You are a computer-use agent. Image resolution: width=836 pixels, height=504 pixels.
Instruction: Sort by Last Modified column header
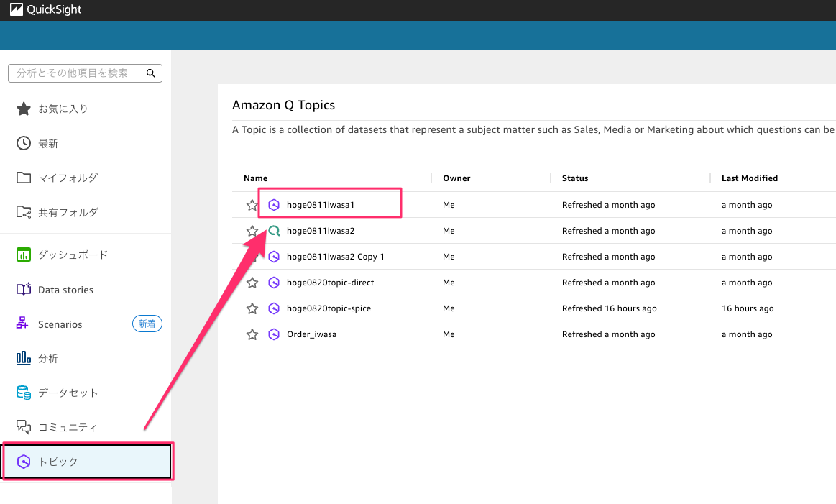pyautogui.click(x=749, y=178)
